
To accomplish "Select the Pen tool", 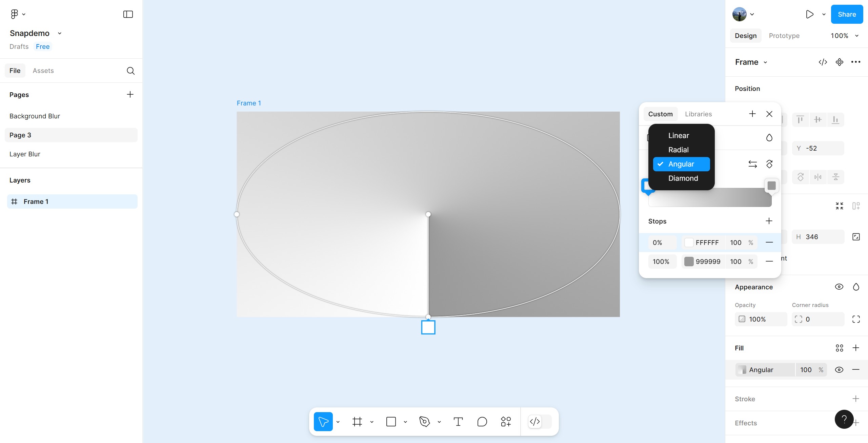I will pos(424,422).
